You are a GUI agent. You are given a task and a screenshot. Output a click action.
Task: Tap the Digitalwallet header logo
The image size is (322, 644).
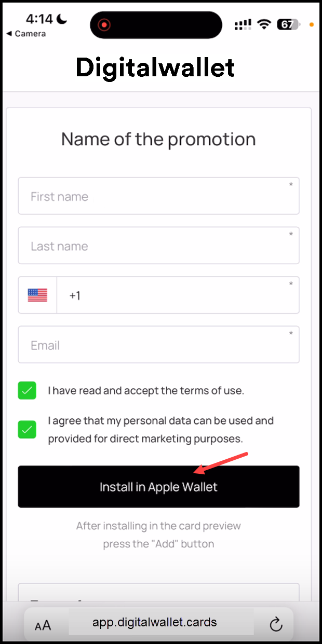pyautogui.click(x=155, y=67)
